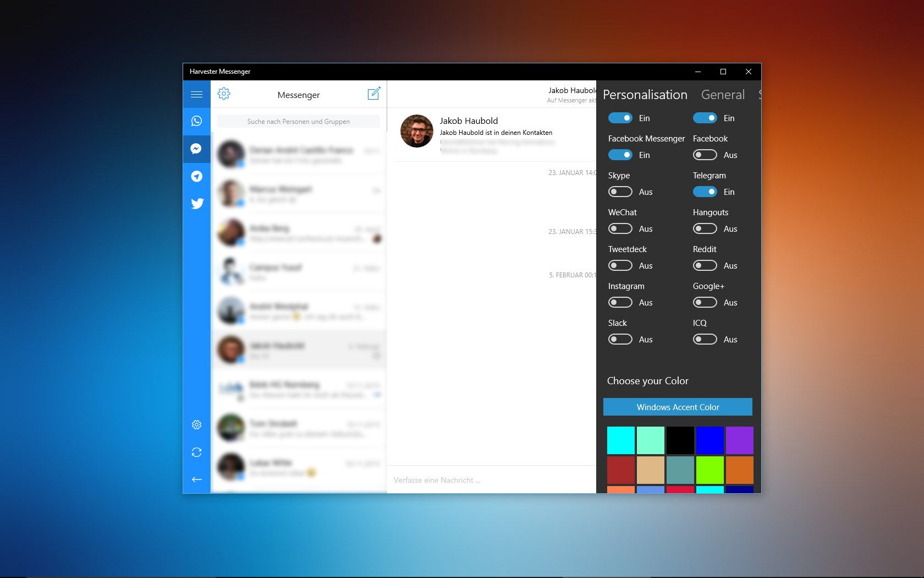Choose the black color swatch
Viewport: 924px width, 578px height.
coord(680,440)
